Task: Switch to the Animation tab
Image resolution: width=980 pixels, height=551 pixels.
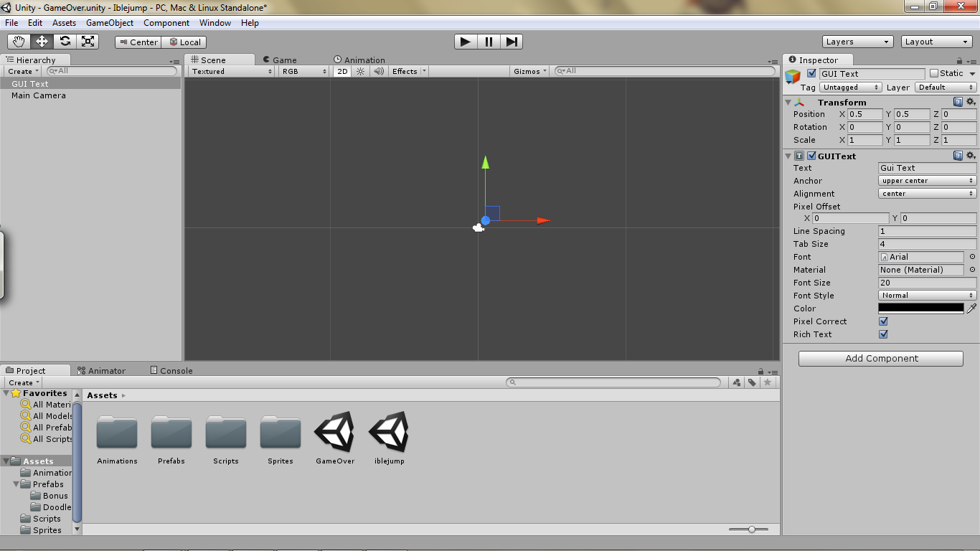Action: [x=359, y=60]
